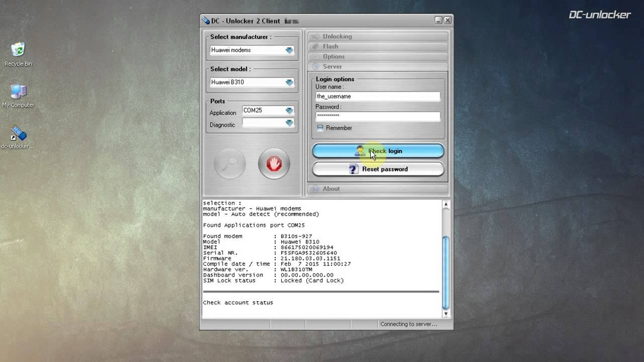Click the hardware version WL1B310TM
644x362 pixels.
[x=296, y=269]
